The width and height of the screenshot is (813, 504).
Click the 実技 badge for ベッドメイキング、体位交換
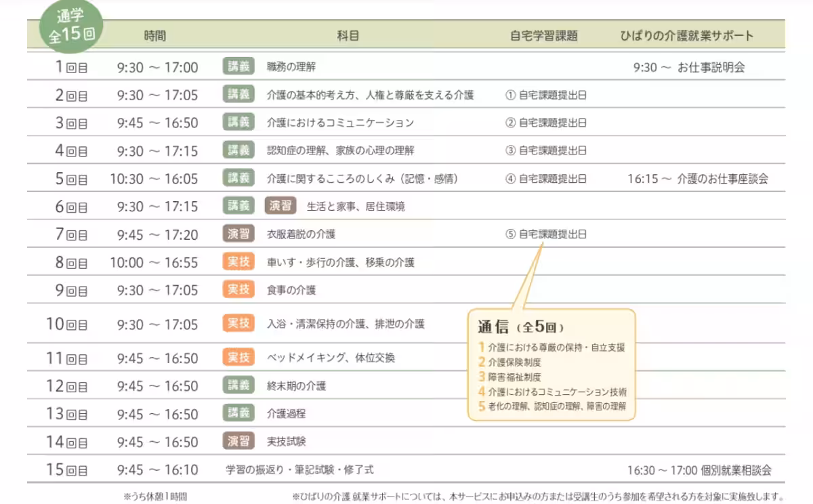(x=238, y=358)
